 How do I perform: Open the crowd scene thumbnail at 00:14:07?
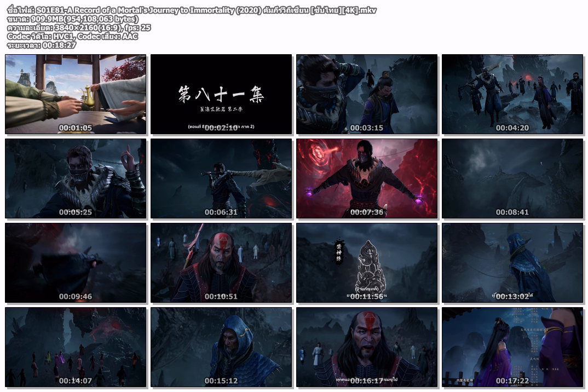76,347
